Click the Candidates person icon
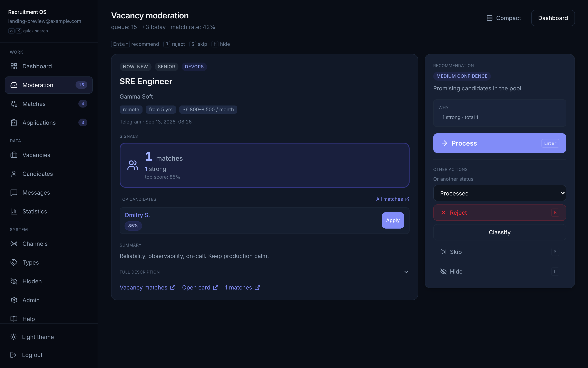The height and width of the screenshot is (368, 588). (x=14, y=174)
